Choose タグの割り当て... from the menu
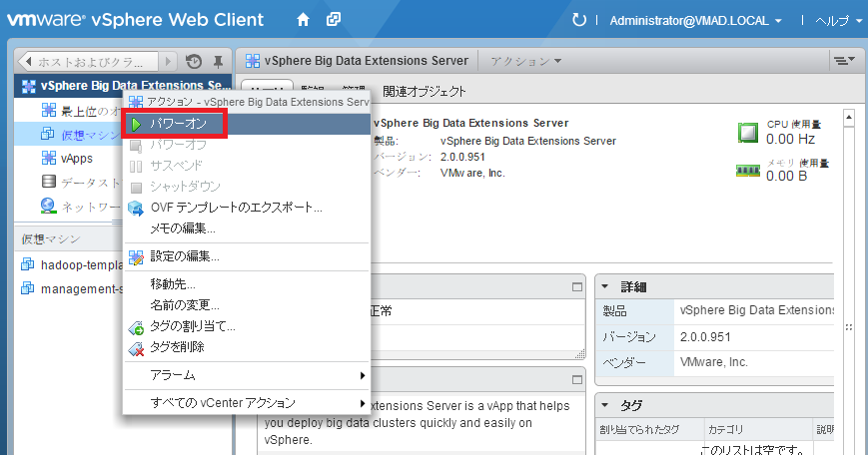Viewport: 868px width, 455px height. (x=247, y=326)
